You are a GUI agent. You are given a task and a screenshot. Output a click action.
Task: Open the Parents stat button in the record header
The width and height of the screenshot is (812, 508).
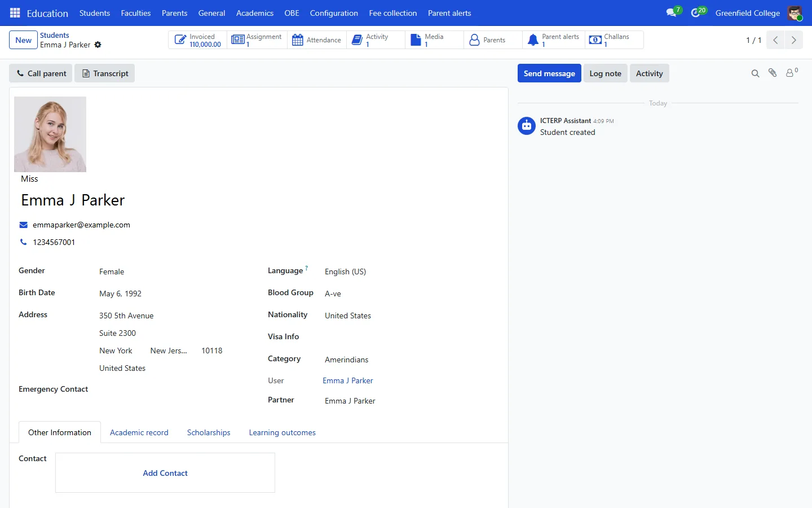pyautogui.click(x=493, y=40)
